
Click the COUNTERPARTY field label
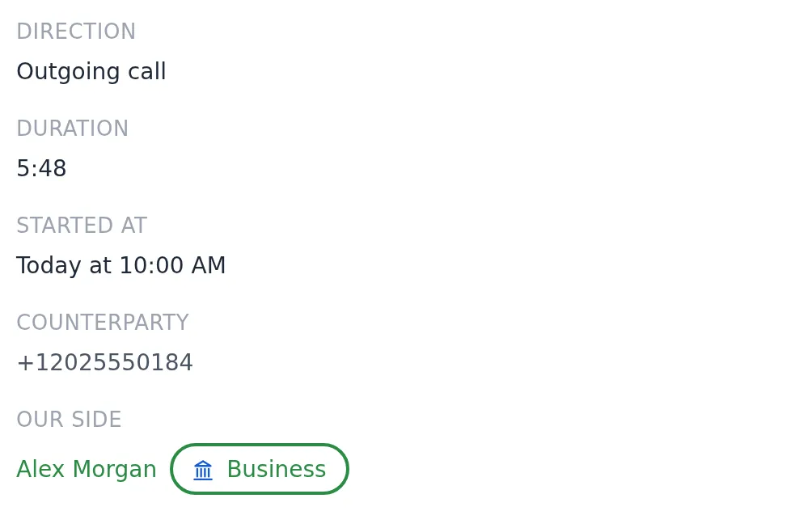[103, 323]
